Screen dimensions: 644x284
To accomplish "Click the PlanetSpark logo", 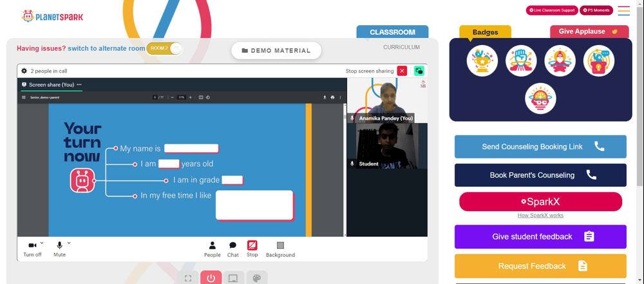I will (x=53, y=17).
